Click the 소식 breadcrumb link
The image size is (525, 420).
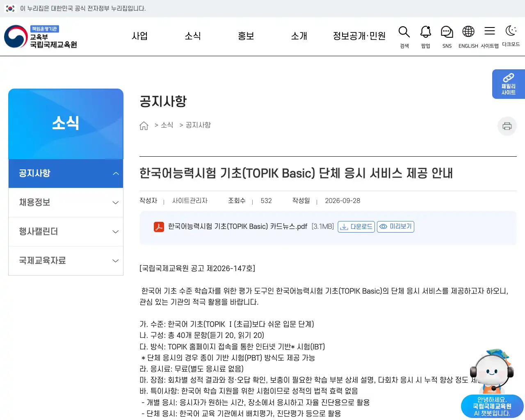(167, 125)
